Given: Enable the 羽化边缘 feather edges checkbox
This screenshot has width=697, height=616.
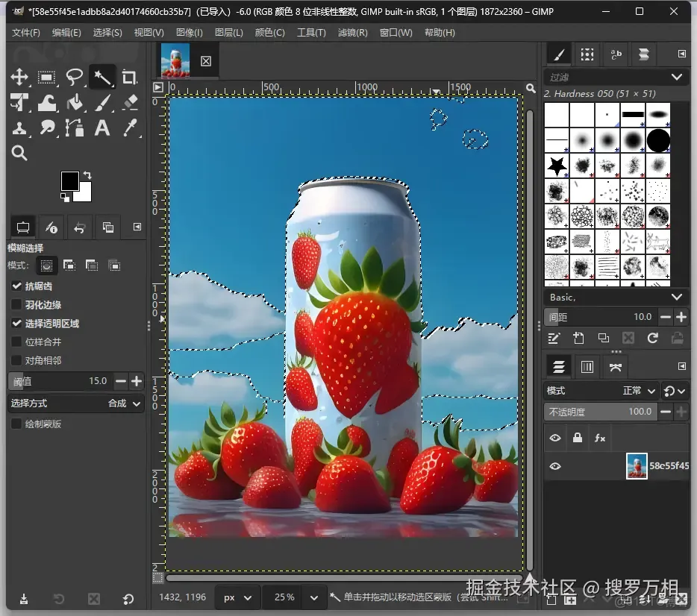Looking at the screenshot, I should 16,304.
